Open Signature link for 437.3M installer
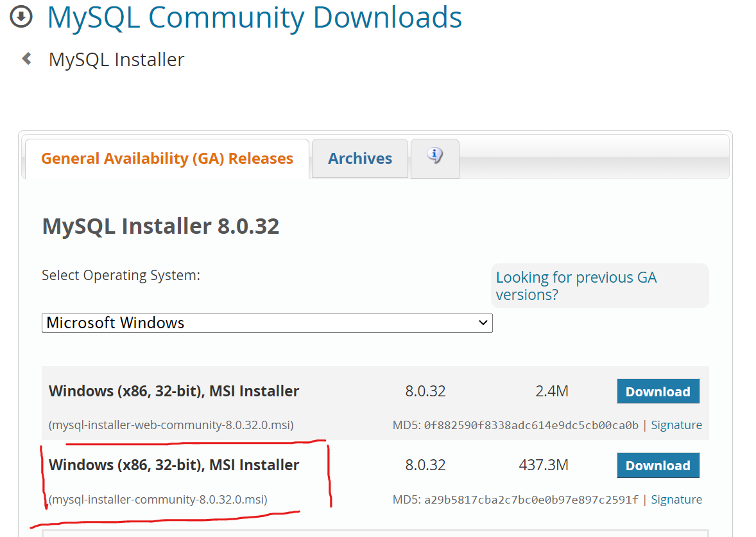Viewport: 756px width, 537px height. point(676,500)
